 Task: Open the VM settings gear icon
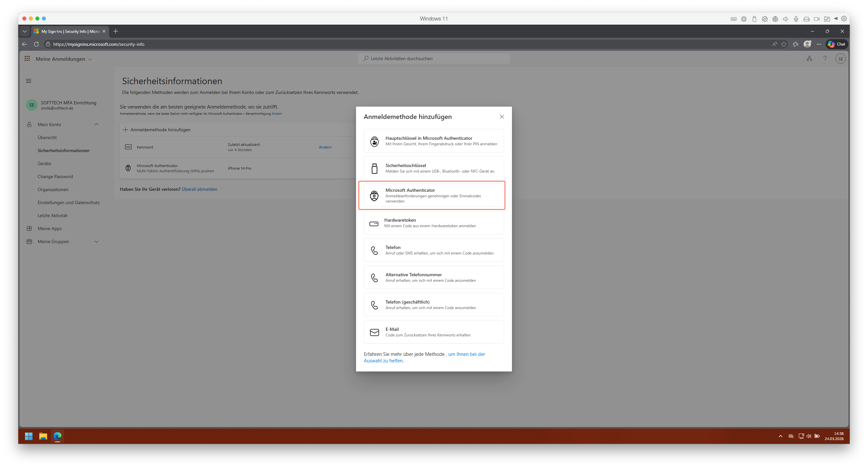(x=844, y=19)
